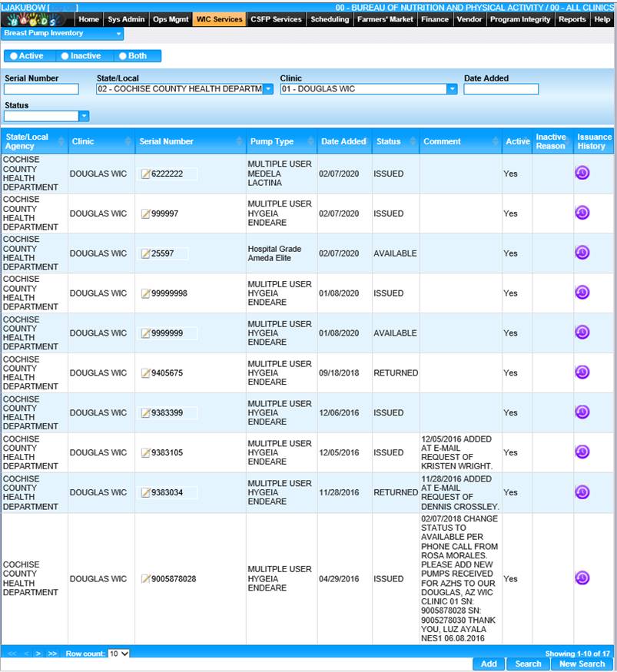Sort by the Comment column header
This screenshot has height=672, width=617.
tap(460, 141)
